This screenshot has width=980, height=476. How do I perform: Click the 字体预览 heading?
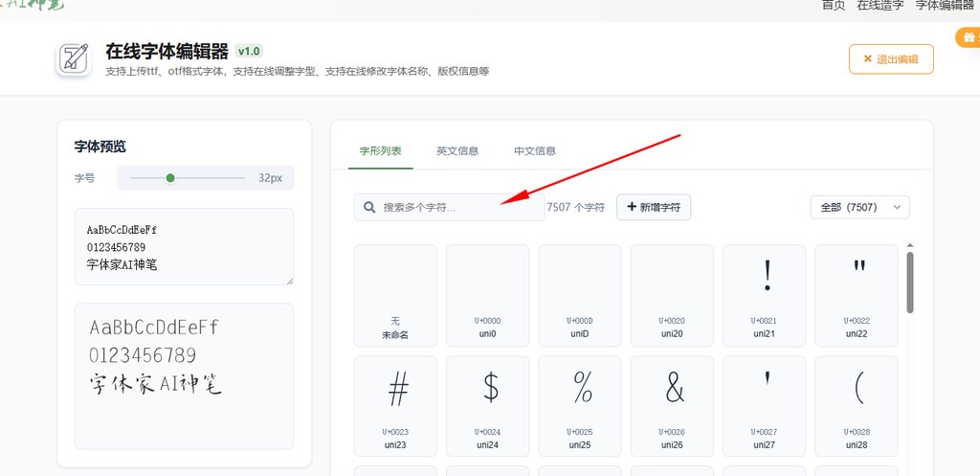tap(100, 147)
